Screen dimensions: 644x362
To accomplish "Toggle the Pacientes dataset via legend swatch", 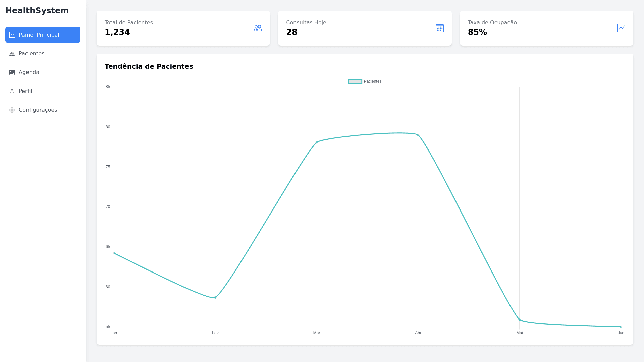I will click(x=355, y=82).
